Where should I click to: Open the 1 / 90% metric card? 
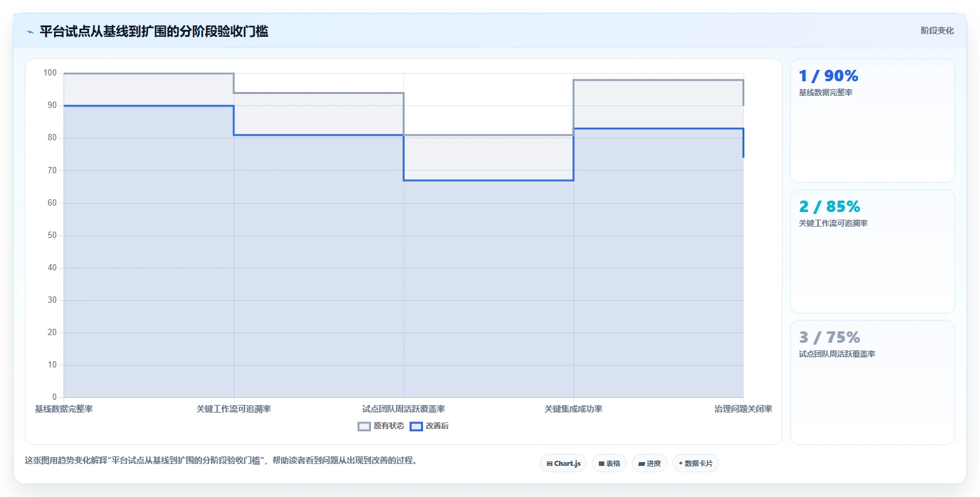click(x=872, y=121)
